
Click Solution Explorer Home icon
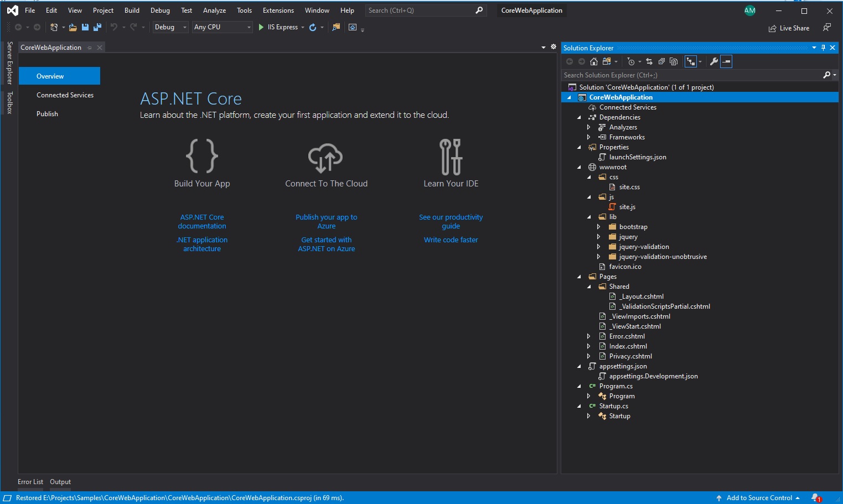click(594, 61)
